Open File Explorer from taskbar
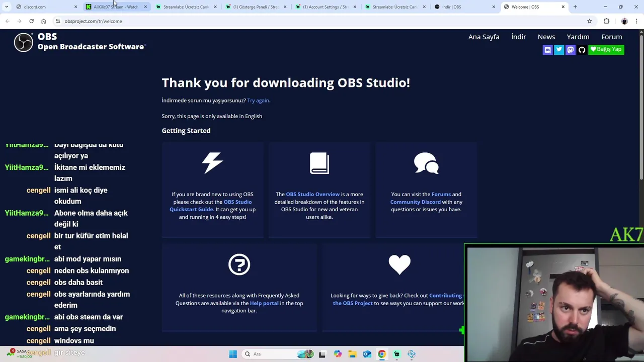Viewport: 644px width, 362px height. pos(352,354)
